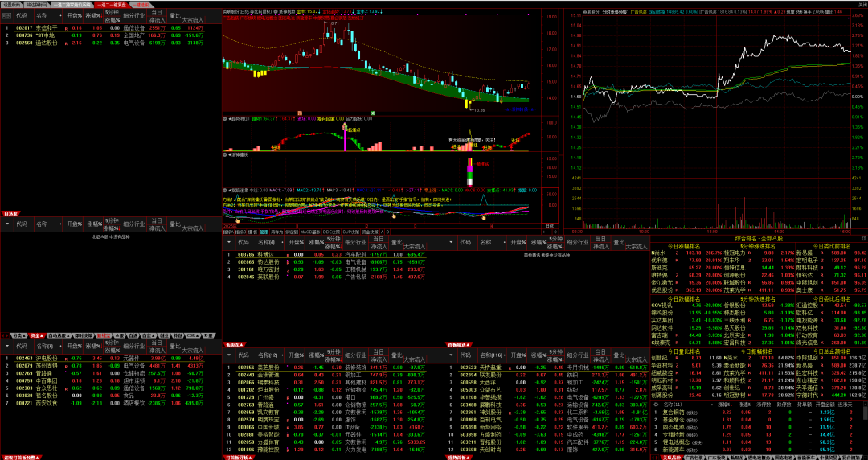Sort 自选股 table by 大宗流入 column header
The width and height of the screenshot is (868, 460).
[193, 18]
